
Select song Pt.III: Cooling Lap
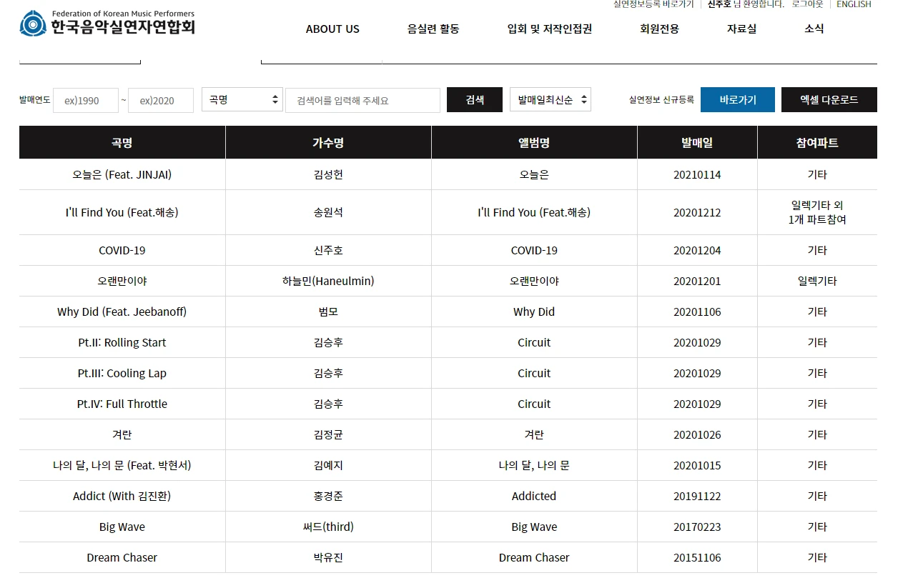coord(122,373)
